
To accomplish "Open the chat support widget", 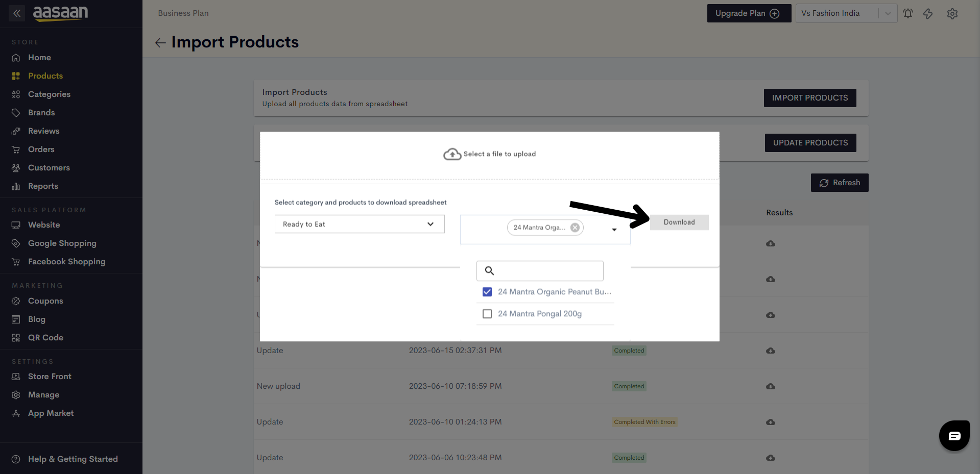I will (954, 436).
